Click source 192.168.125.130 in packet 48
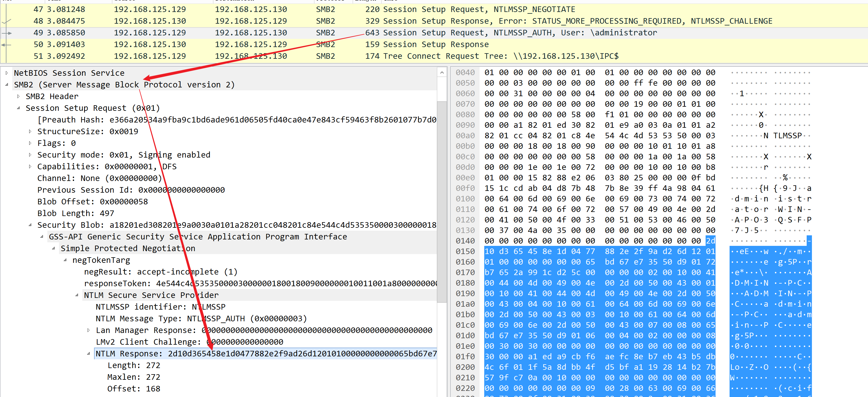The image size is (868, 397). [x=150, y=21]
